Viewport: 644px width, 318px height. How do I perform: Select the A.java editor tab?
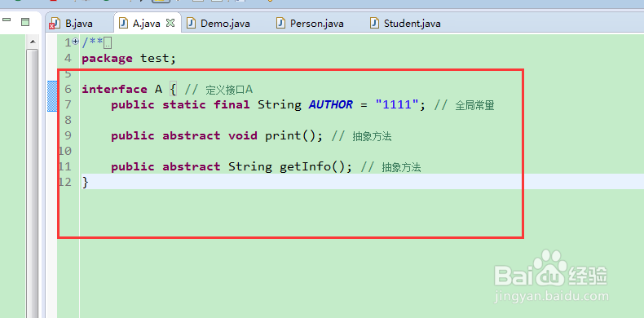146,24
